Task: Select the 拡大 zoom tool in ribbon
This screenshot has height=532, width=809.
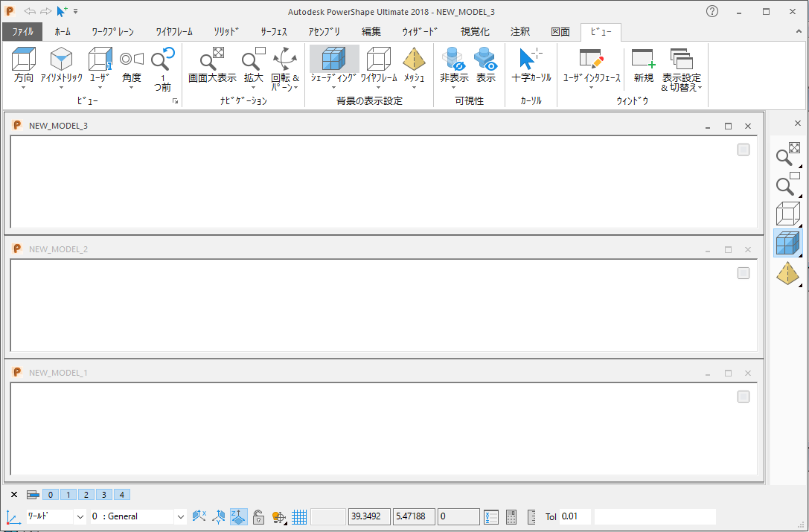Action: point(253,59)
